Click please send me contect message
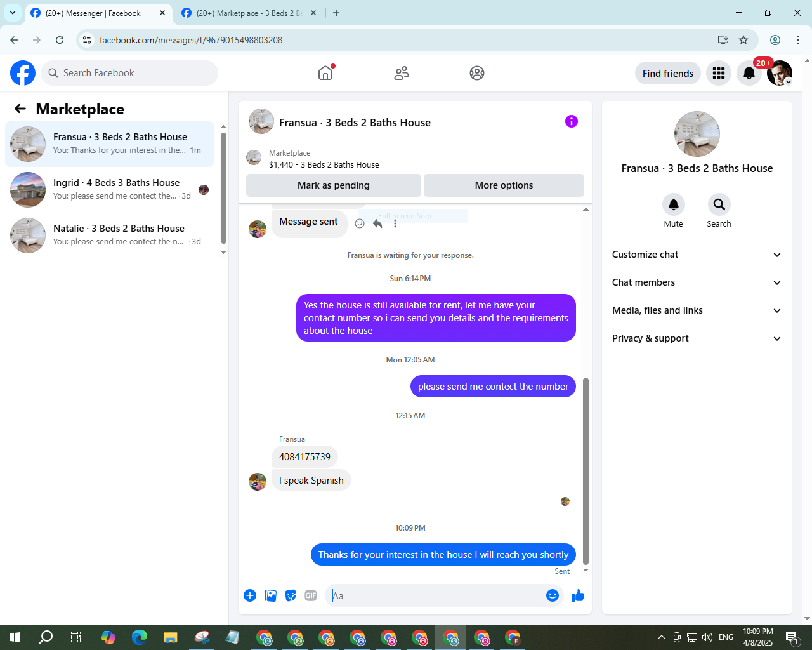Image resolution: width=812 pixels, height=650 pixels. coord(493,387)
